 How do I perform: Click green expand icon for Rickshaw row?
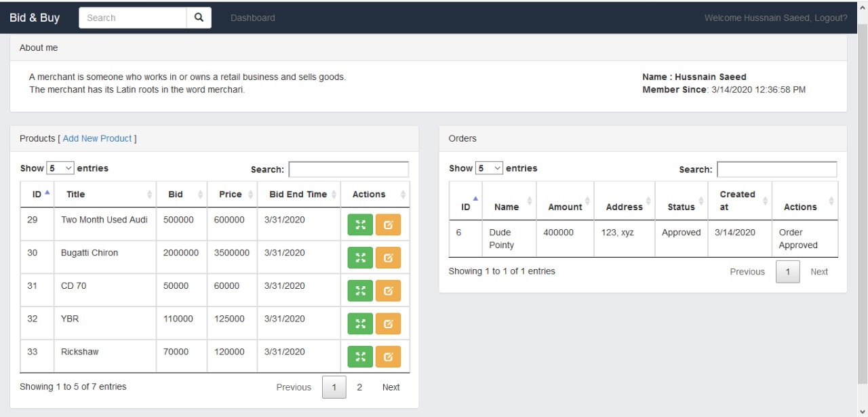(360, 357)
